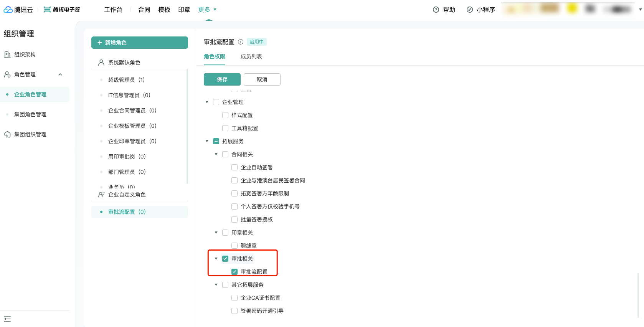Select the custom 审批流配置 (0) role
Image resolution: width=644 pixels, height=327 pixels.
click(x=140, y=212)
